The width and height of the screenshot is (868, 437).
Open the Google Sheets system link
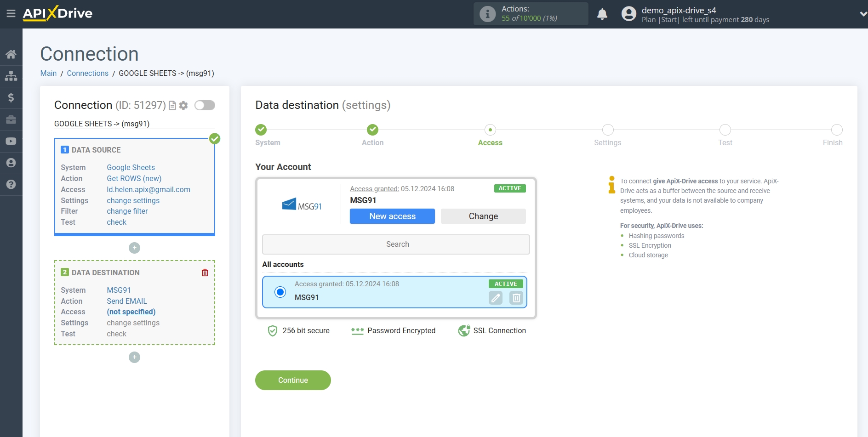pos(131,167)
